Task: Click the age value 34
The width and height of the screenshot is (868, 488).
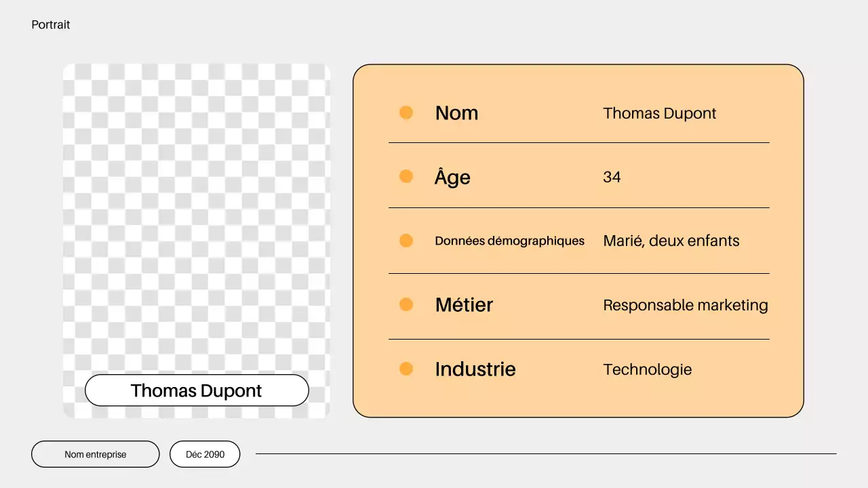Action: click(x=612, y=177)
